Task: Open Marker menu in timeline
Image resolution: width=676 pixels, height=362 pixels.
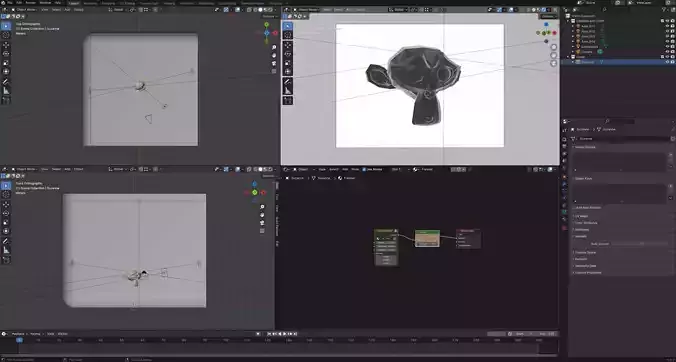Action: (63, 334)
